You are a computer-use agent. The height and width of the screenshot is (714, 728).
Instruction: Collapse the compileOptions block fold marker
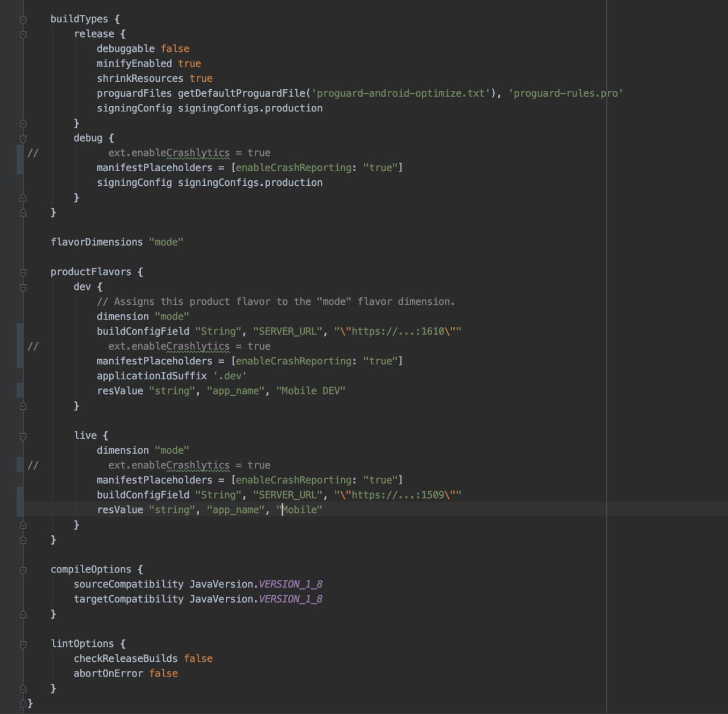[23, 570]
